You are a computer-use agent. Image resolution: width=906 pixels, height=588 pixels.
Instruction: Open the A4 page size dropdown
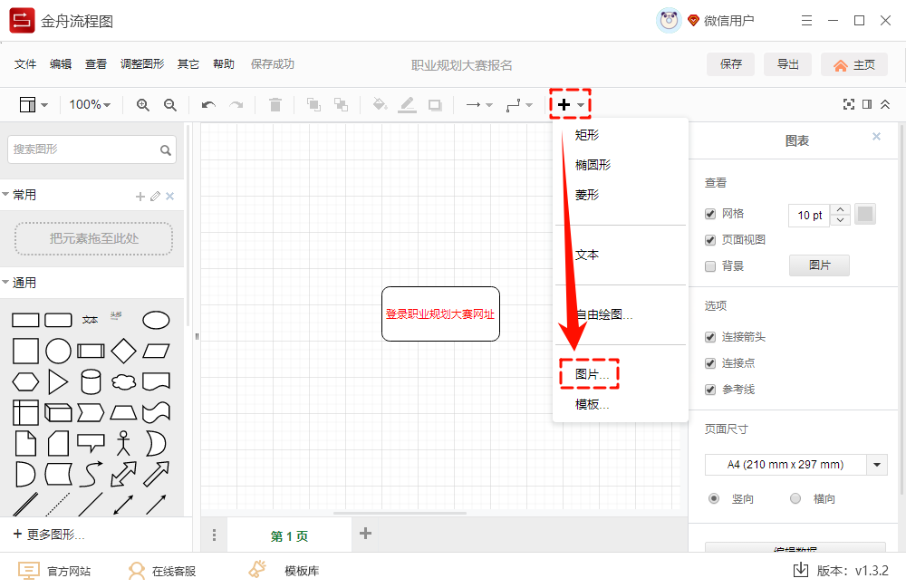(875, 464)
